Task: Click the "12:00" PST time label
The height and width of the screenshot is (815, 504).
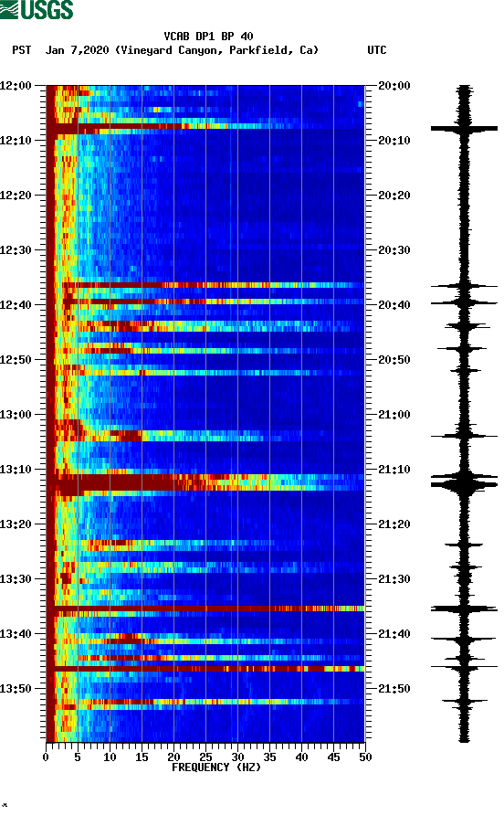Action: click(x=16, y=86)
